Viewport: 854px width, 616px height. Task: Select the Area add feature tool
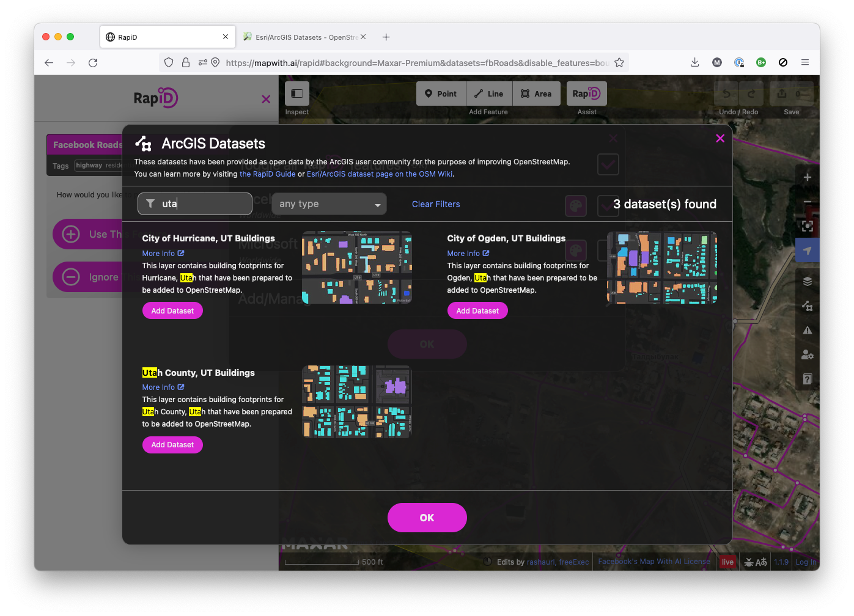pyautogui.click(x=536, y=94)
